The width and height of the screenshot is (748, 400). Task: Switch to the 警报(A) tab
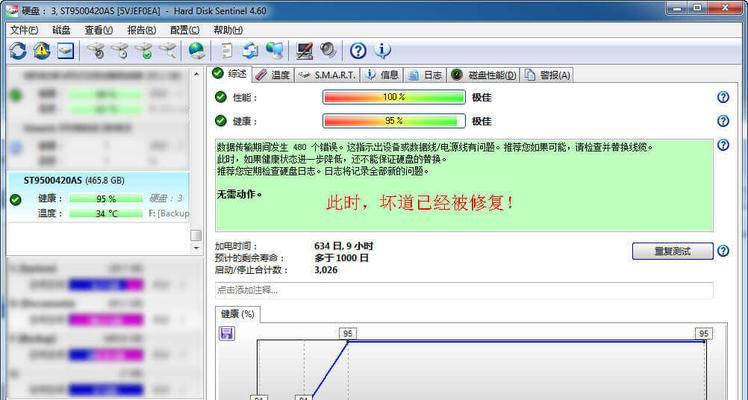(547, 75)
